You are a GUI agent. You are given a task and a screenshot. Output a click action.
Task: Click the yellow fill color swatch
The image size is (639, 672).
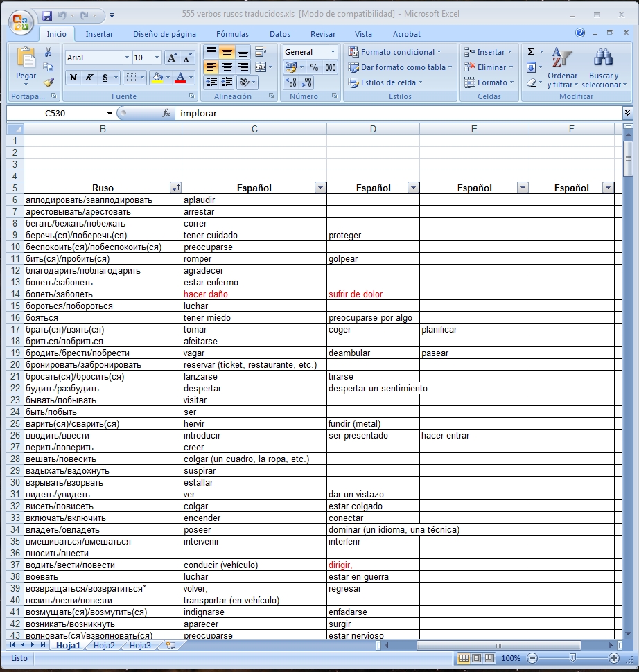point(156,78)
